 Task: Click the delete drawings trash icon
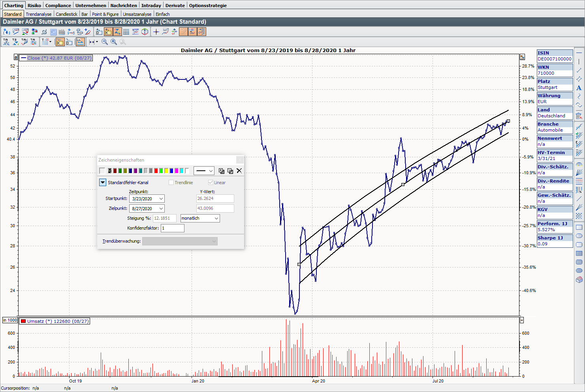[x=579, y=116]
